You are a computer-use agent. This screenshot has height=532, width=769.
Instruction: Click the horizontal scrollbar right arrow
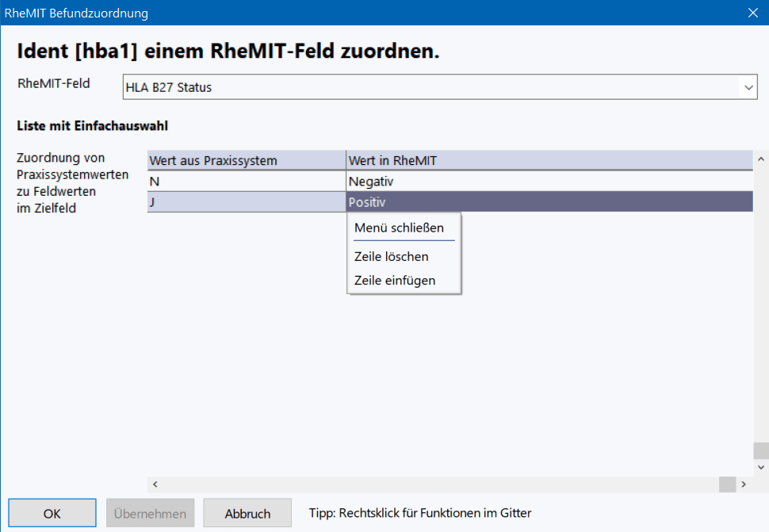pyautogui.click(x=744, y=484)
